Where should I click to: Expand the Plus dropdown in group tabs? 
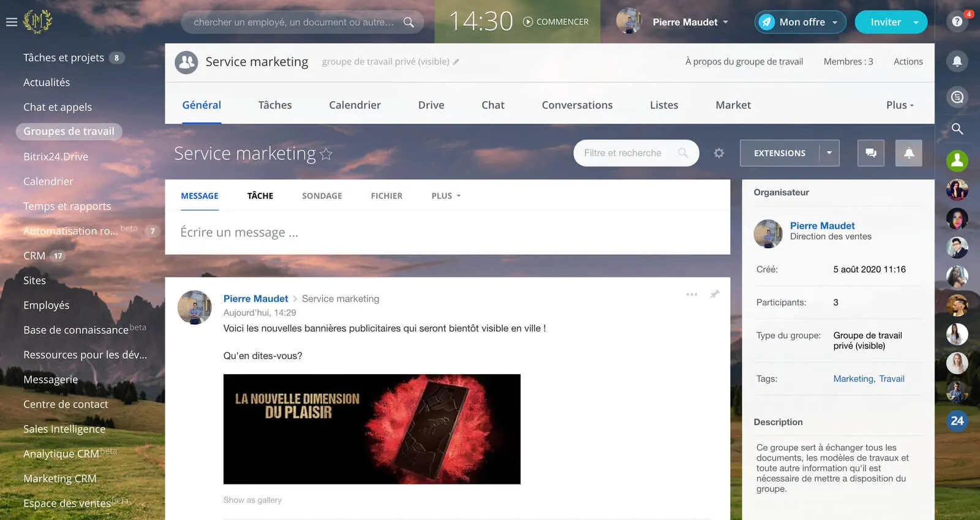[x=900, y=105]
